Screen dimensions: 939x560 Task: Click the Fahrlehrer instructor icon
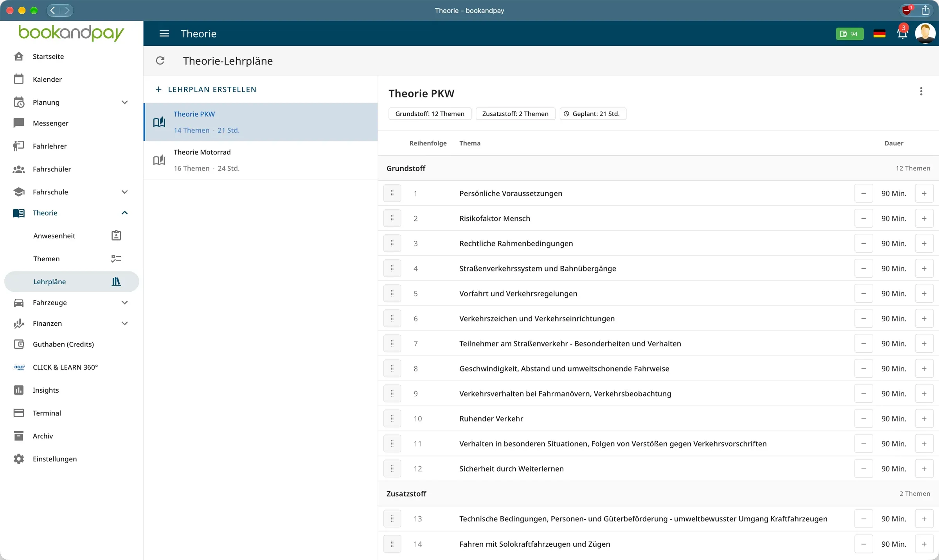19,146
